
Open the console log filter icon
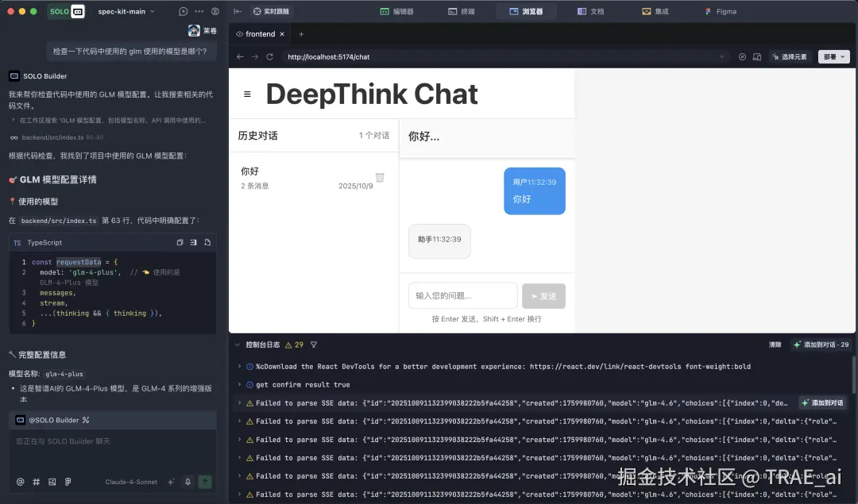click(x=314, y=345)
